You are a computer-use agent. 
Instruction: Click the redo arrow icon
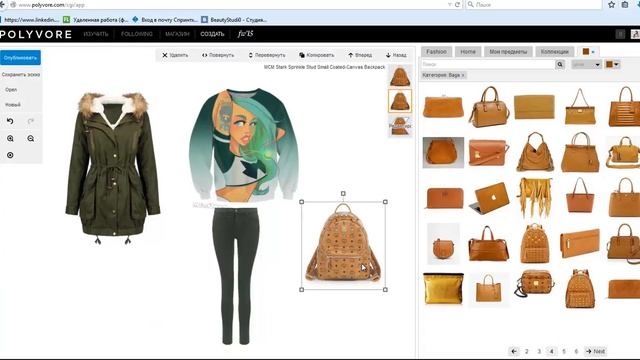click(x=31, y=121)
